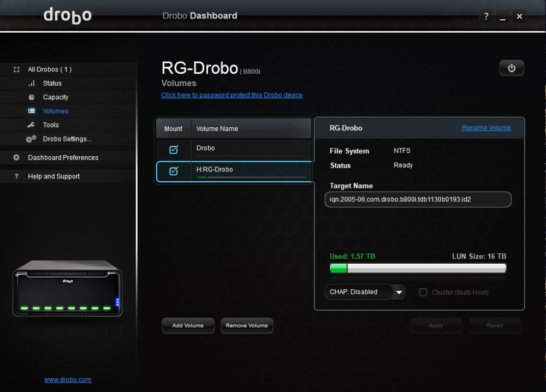Viewport: 546px width, 392px height.
Task: Open the Capacity page
Action: pos(68,97)
